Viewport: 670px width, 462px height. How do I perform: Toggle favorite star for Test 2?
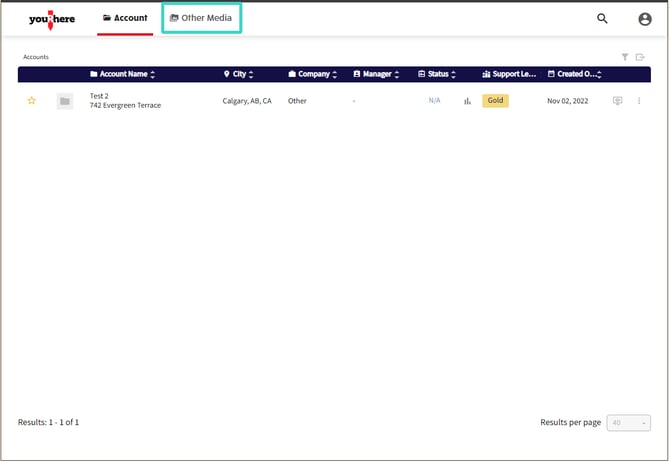[x=31, y=101]
